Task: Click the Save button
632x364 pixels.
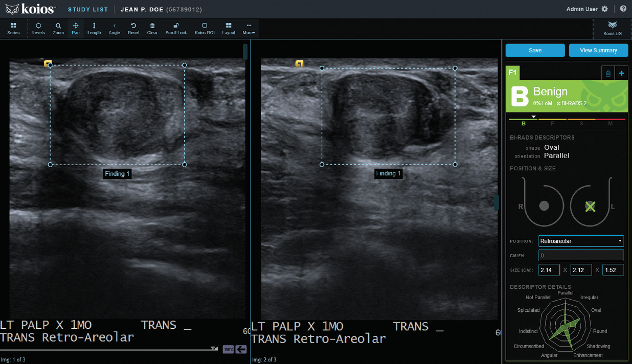Action: (535, 50)
